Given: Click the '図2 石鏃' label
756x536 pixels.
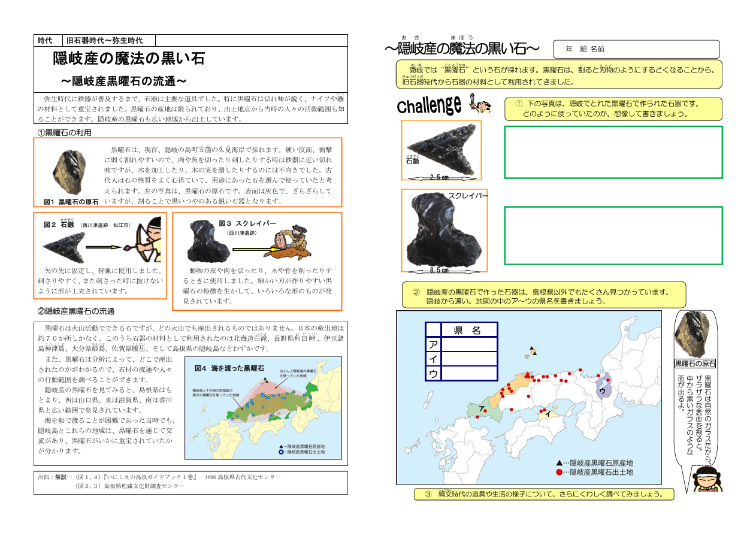Looking at the screenshot, I should pos(59,225).
